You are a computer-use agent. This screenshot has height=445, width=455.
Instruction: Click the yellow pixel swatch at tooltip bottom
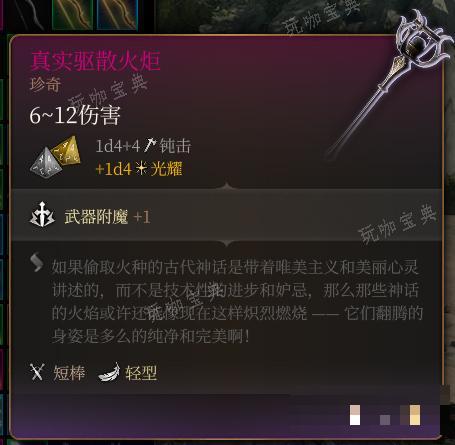coord(415,415)
